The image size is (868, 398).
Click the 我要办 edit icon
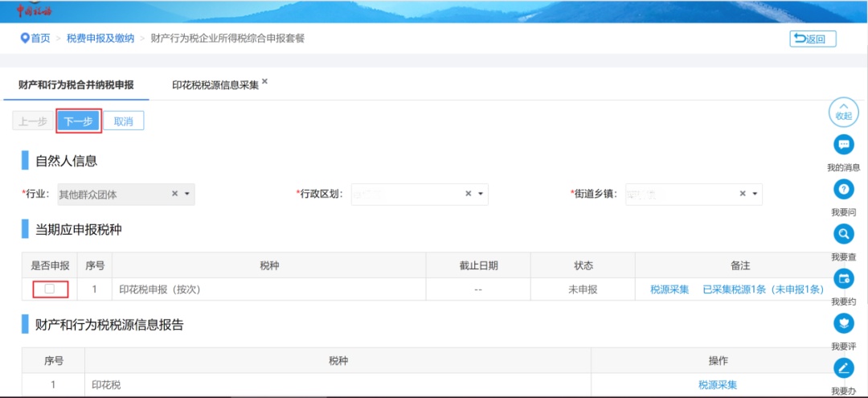click(x=844, y=368)
